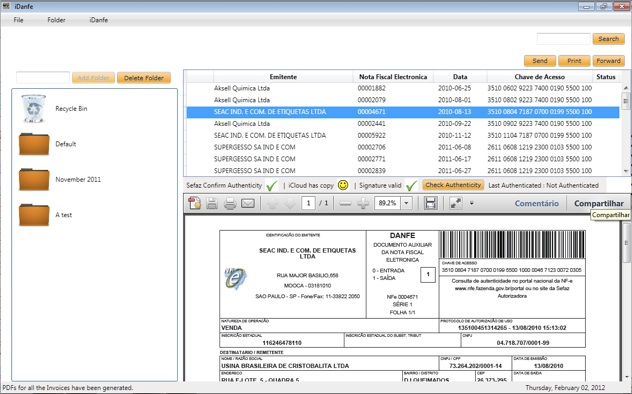The image size is (632, 394).
Task: Click the Add Folder button
Action: (94, 78)
